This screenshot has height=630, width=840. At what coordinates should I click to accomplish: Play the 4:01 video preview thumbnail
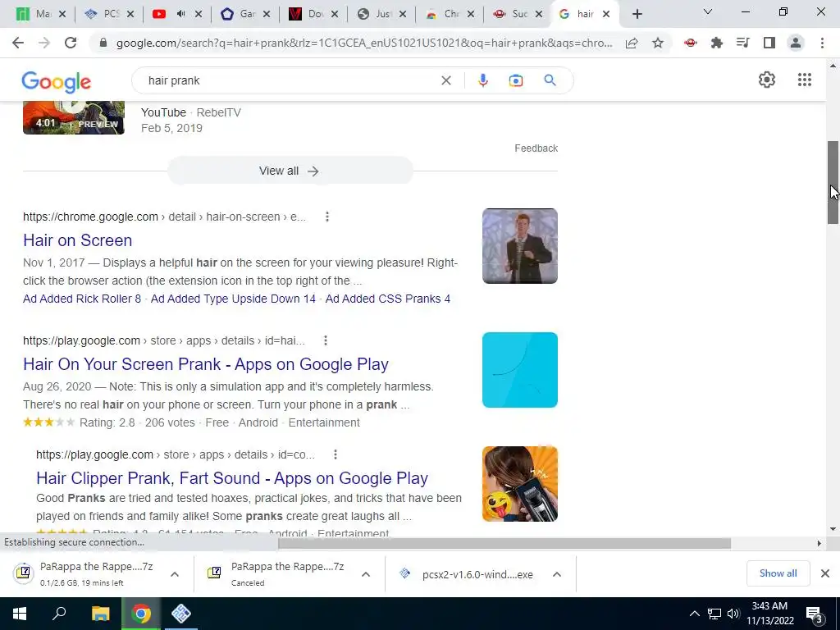click(x=73, y=118)
